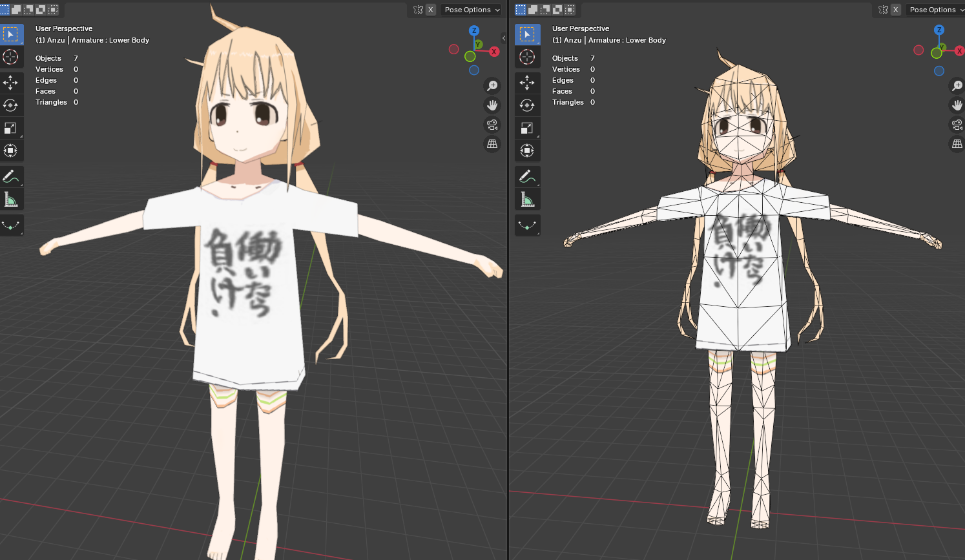Enable Intersect Selection mode in left viewport
The width and height of the screenshot is (965, 560).
tap(53, 10)
